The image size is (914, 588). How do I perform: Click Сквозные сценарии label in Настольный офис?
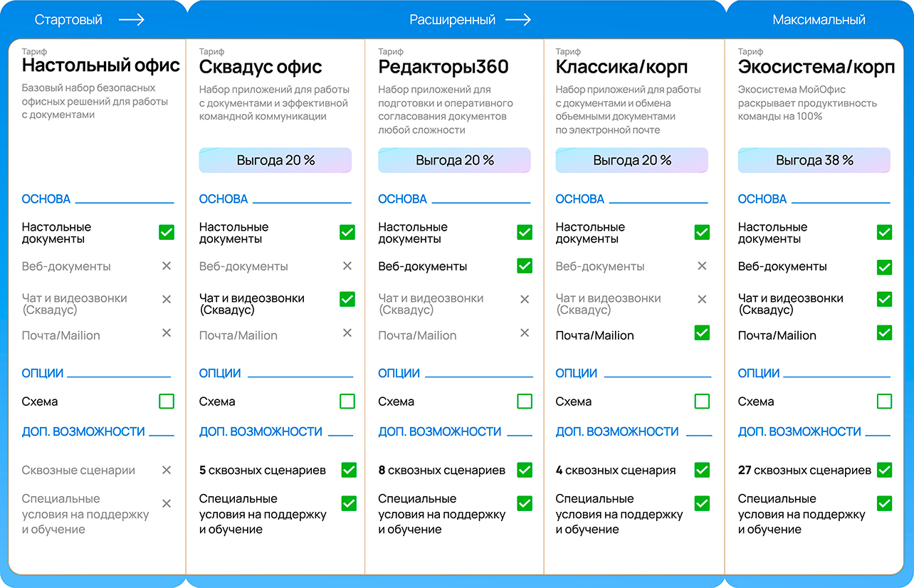coord(78,471)
